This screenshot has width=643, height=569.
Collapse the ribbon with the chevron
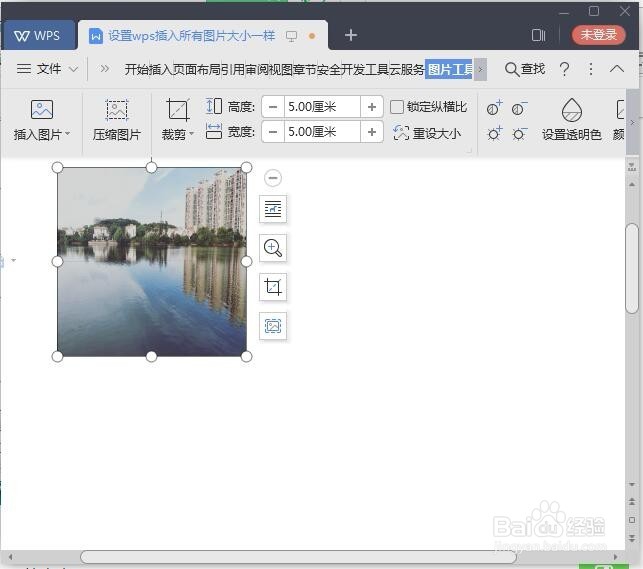(x=617, y=69)
